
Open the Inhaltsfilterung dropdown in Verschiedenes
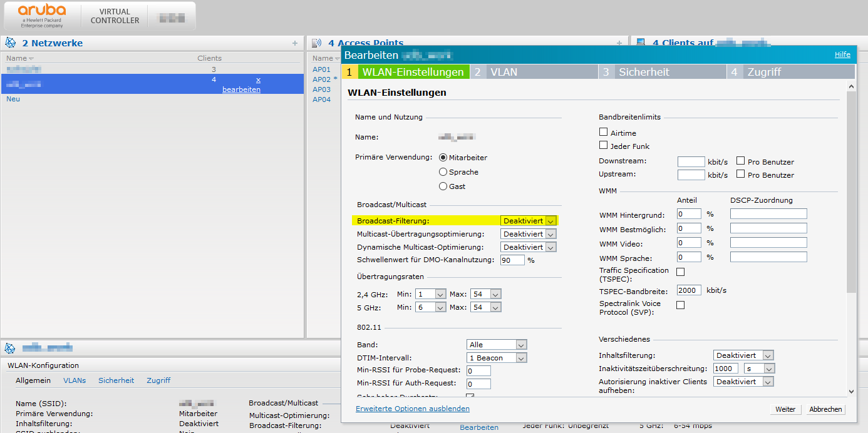pos(743,355)
